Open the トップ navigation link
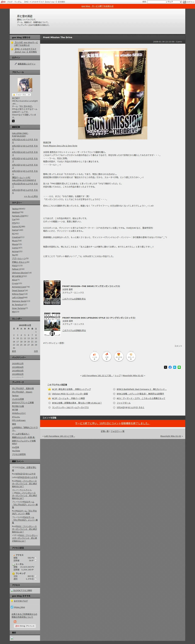Image resolution: width=195 pixels, height=644 pixels. 118,375
